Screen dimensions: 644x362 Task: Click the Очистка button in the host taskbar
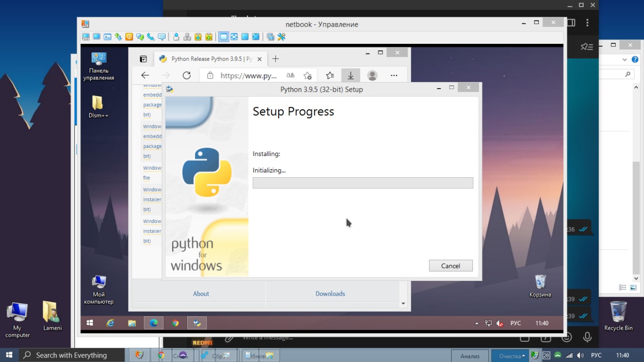510,356
